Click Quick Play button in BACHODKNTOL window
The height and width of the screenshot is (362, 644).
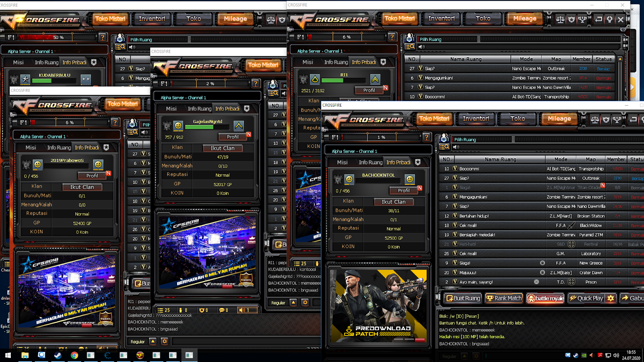click(x=586, y=298)
